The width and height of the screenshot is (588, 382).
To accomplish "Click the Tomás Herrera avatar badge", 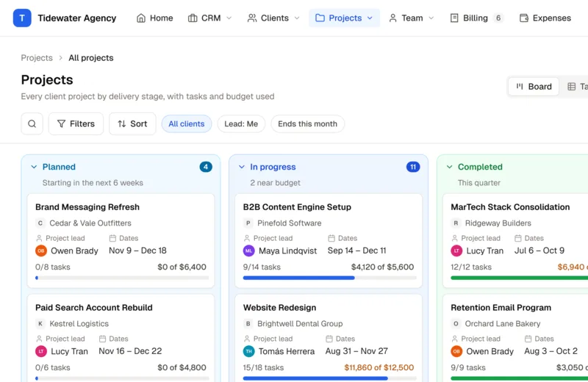I will click(x=248, y=351).
